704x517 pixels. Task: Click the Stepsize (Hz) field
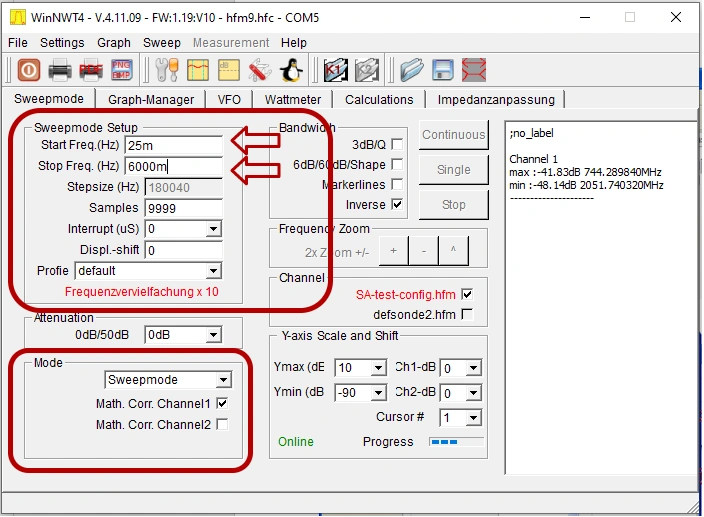point(184,187)
